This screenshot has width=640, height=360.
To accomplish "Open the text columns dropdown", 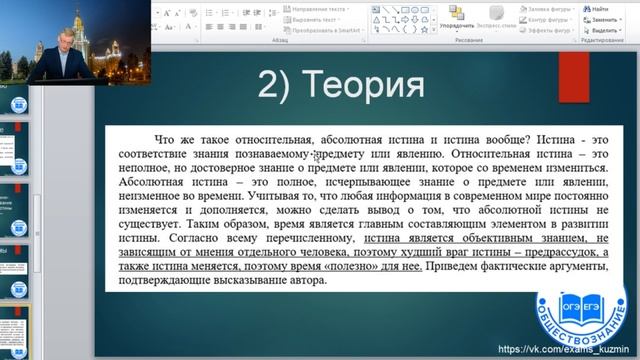I will coord(259,27).
